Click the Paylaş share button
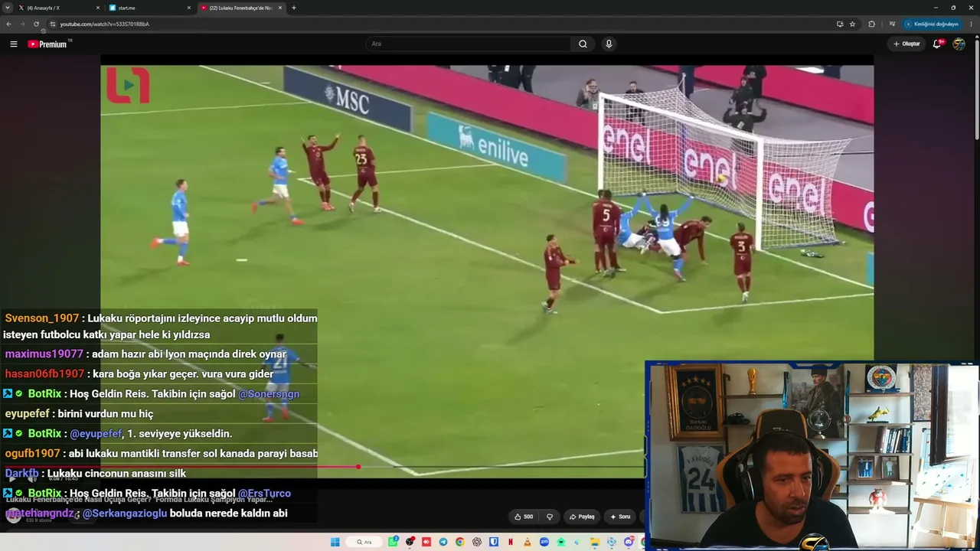 click(x=582, y=517)
